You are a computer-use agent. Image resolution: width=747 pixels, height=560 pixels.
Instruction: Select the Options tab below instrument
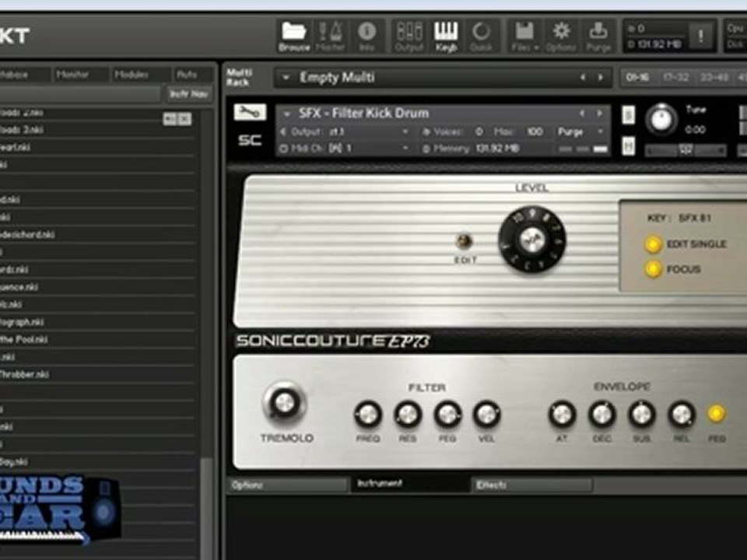coord(288,485)
